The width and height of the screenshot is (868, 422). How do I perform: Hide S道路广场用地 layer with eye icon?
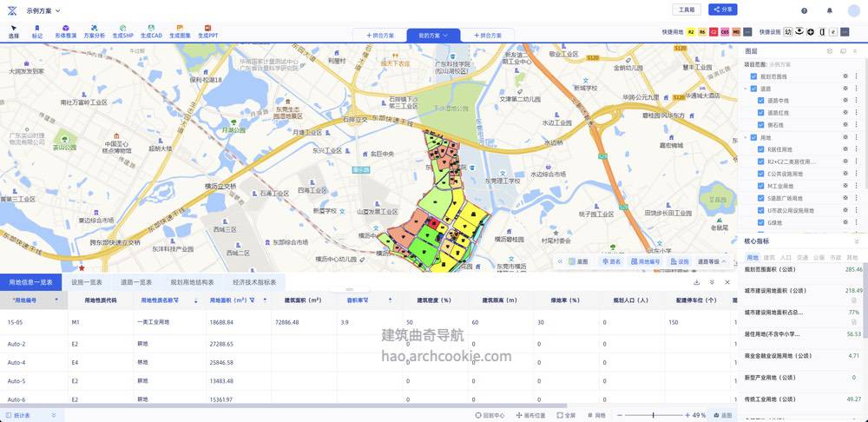pos(845,198)
